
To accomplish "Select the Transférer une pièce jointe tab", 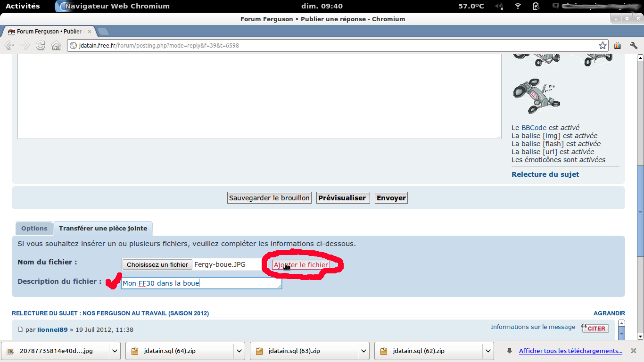I will pos(103,229).
